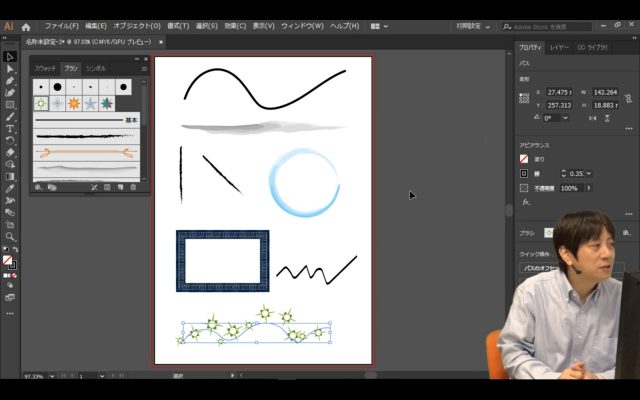Viewport: 640px width, 400px height.
Task: Open the 初期設定 workspace dropdown
Action: [473, 26]
